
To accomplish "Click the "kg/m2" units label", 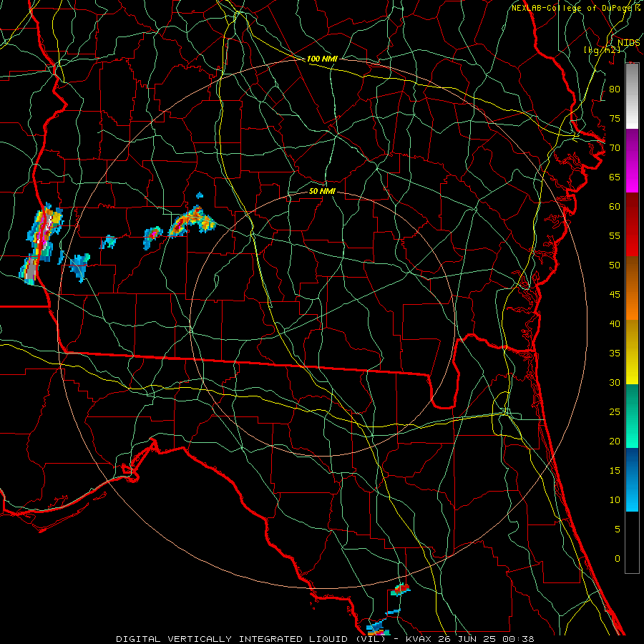I will tap(602, 50).
